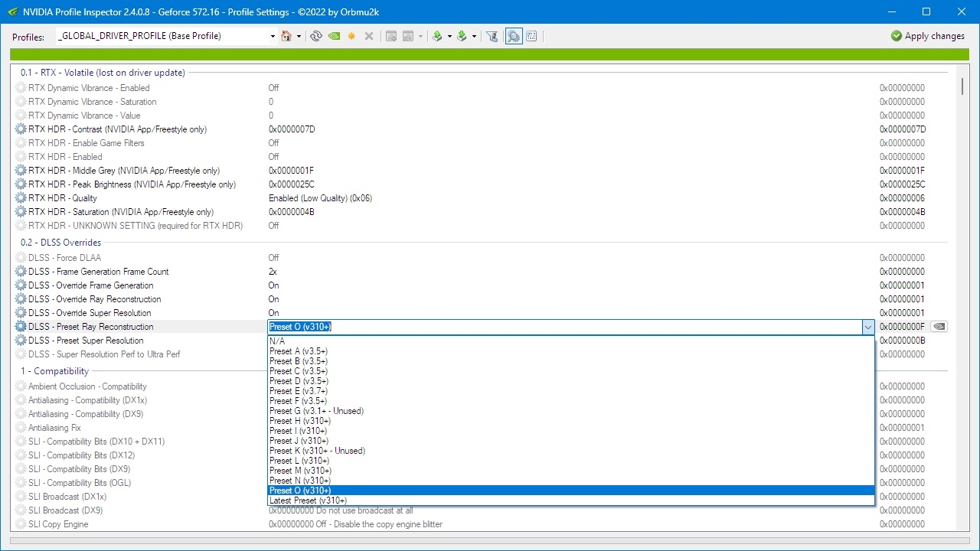The image size is (980, 551).
Task: Click the green NVIDIA logo toolbar icon
Action: pos(334,36)
